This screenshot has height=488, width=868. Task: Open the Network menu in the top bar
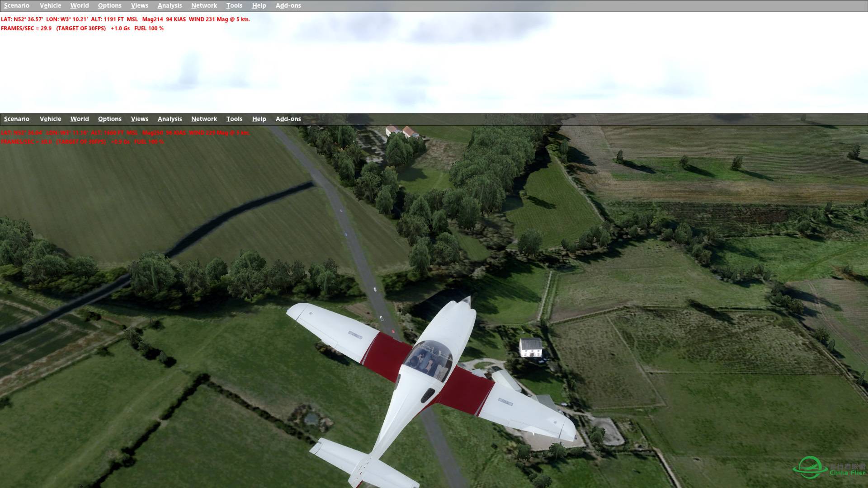point(203,5)
